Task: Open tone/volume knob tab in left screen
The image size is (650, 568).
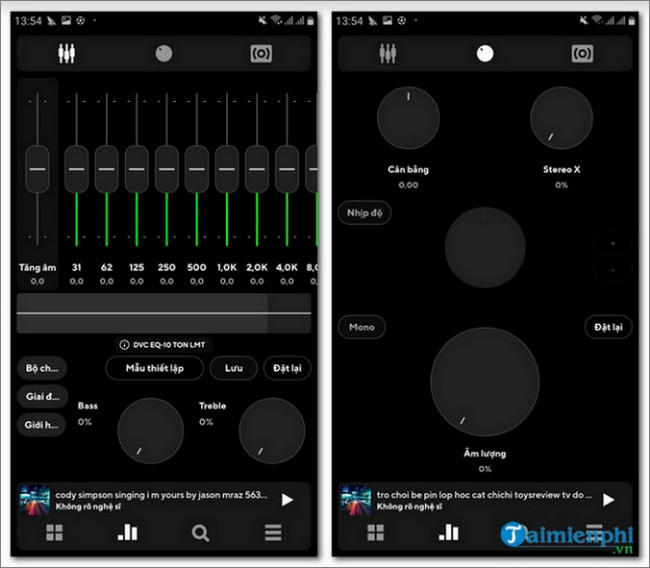Action: pos(164,53)
